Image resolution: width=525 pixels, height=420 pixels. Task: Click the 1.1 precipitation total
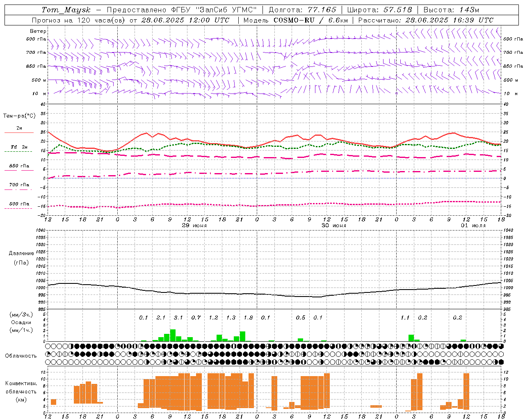point(405,317)
